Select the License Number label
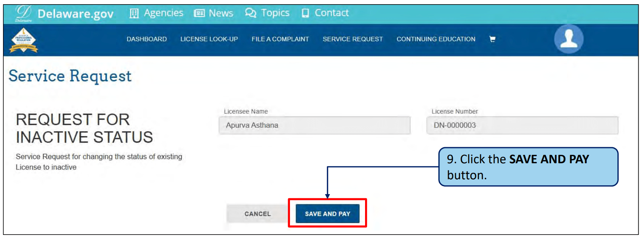This screenshot has width=644, height=238. coord(455,111)
